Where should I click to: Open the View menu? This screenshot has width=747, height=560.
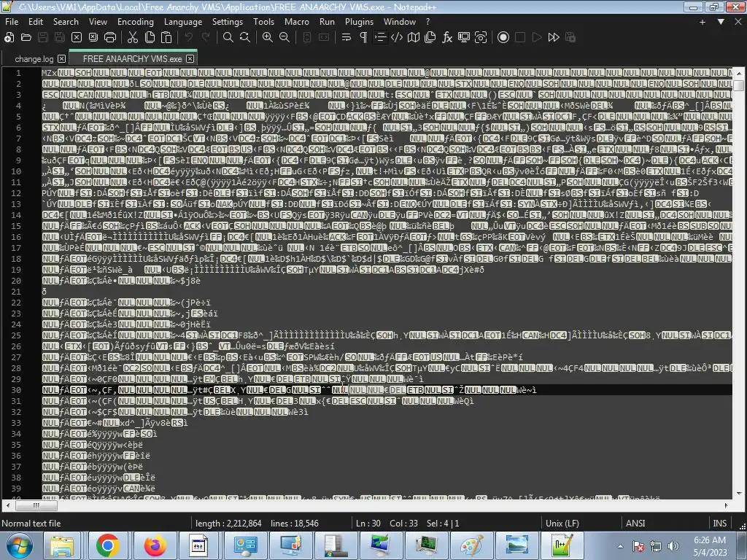click(98, 22)
